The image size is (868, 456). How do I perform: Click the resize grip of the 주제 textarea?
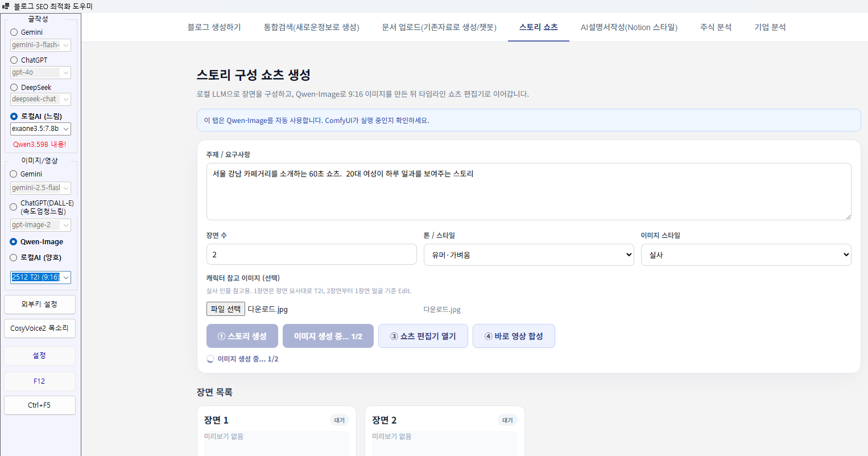click(848, 216)
